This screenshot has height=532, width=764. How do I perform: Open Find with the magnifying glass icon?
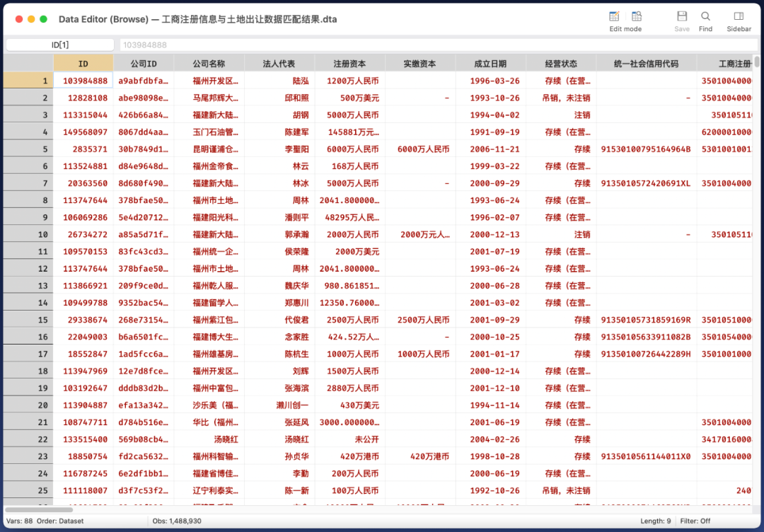click(x=705, y=16)
